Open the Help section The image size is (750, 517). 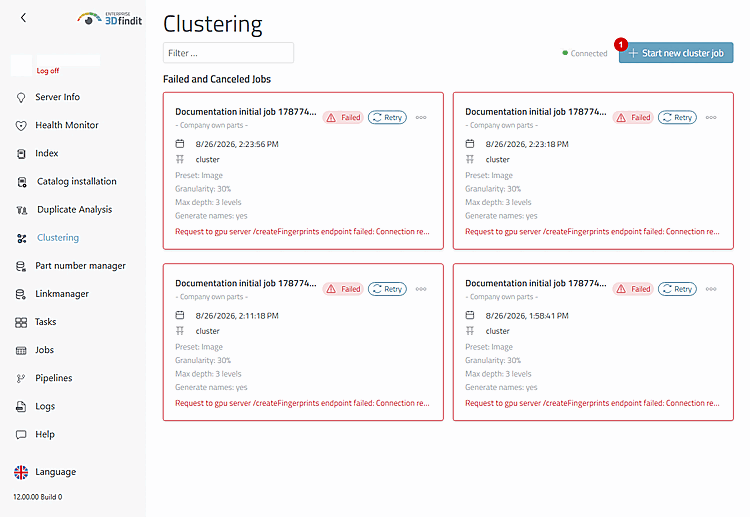[45, 435]
